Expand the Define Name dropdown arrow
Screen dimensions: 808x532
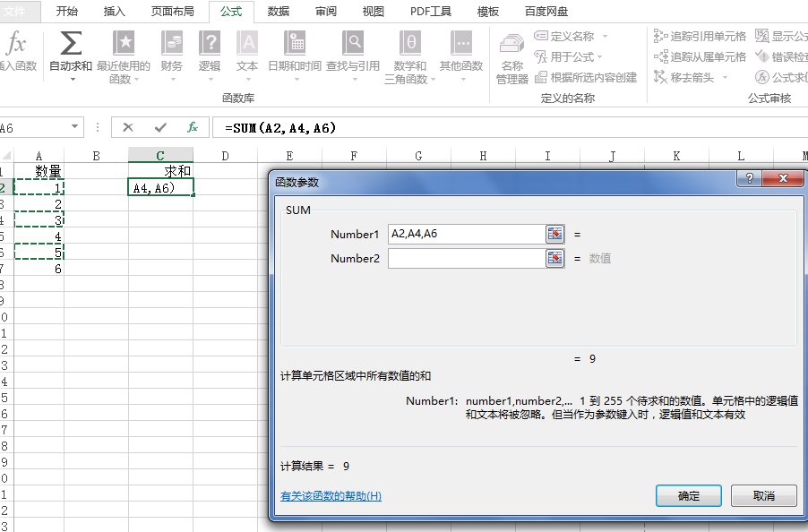click(605, 37)
